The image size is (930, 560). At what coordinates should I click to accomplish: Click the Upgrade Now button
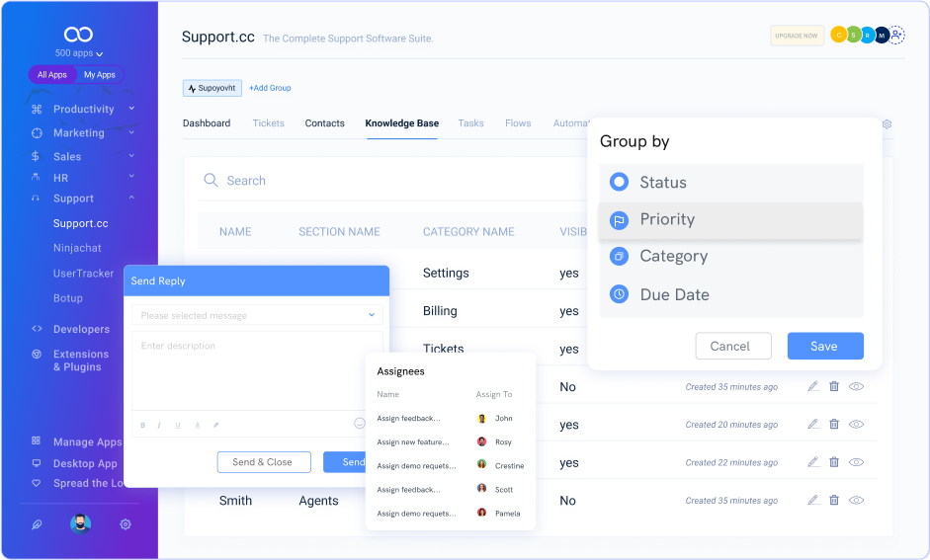[x=797, y=36]
